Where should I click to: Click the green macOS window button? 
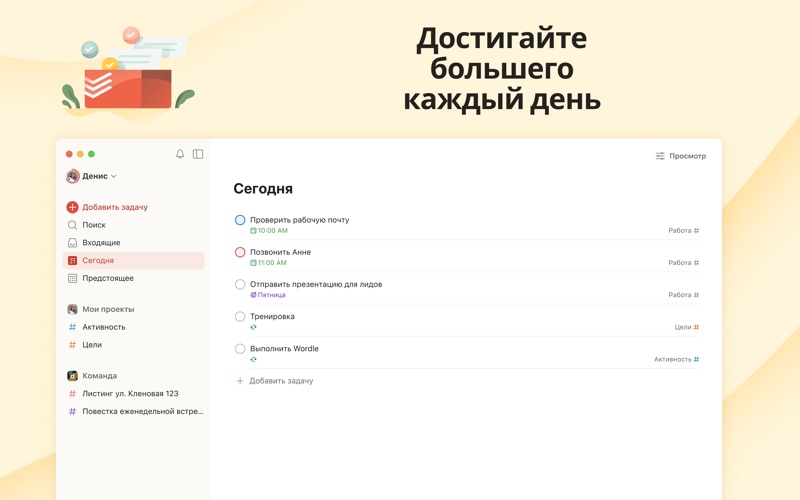coord(91,154)
